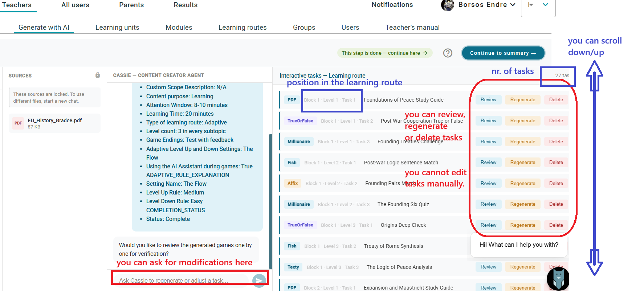Screen dimensions: 644x291
Task: Review Expansion and Maastricht Study Guide task
Action: point(488,288)
